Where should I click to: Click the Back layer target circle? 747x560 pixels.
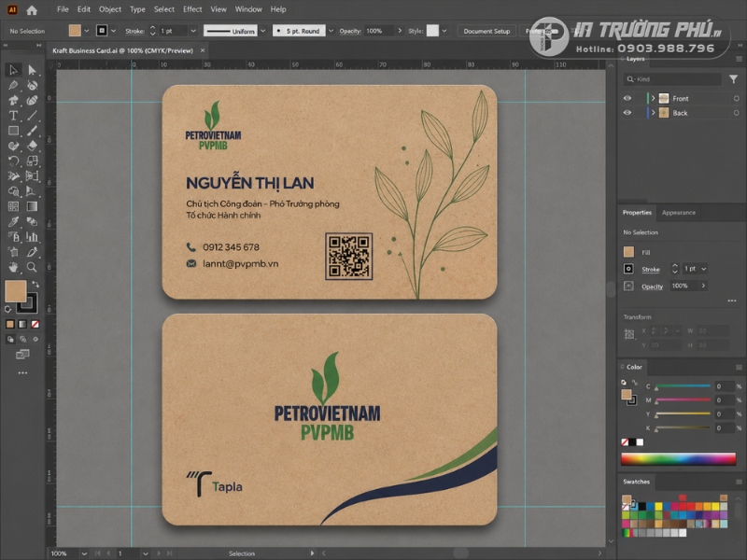coord(737,113)
